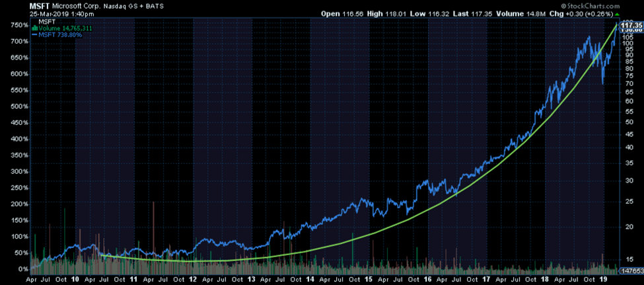
Task: Click the StockCharts.com copyright text
Action: click(590, 6)
